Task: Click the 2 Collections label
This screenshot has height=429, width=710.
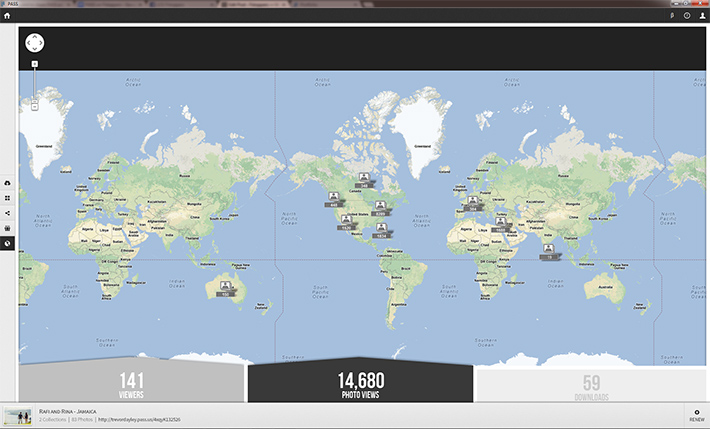Action: click(53, 419)
